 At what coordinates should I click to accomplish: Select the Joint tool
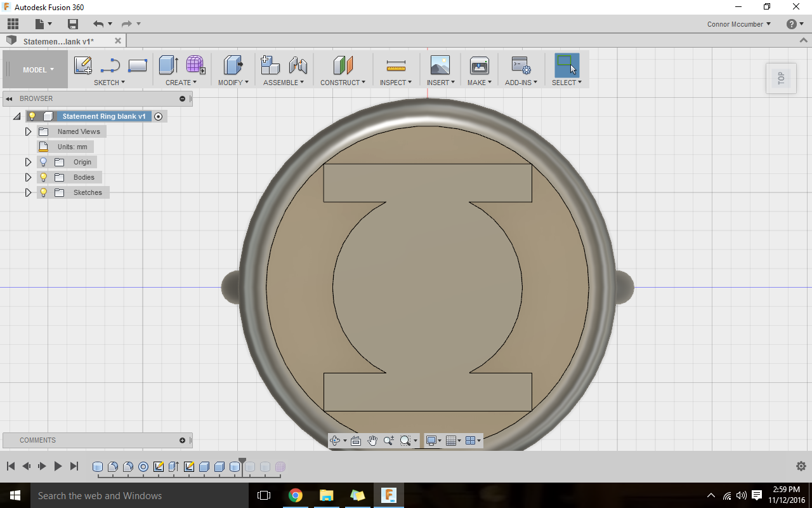click(298, 65)
